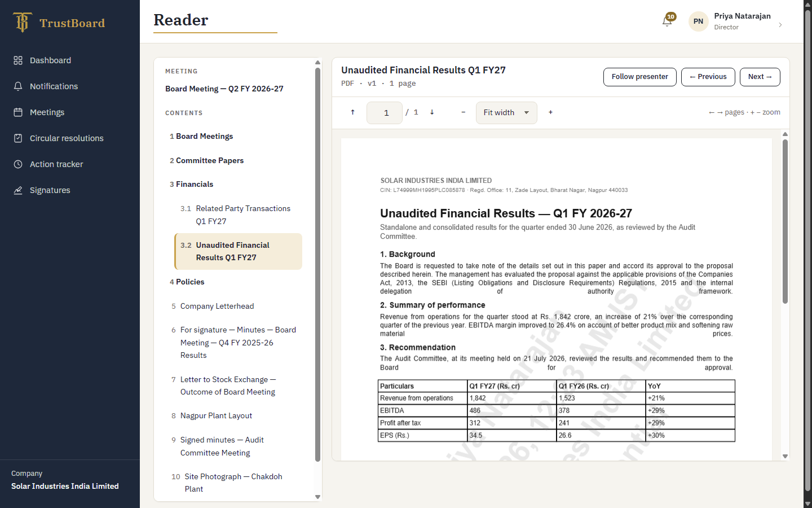Screen dimensions: 812x508
Task: Select 3.2 Unaudited Financial Results Q1 FY27
Action: (x=238, y=251)
